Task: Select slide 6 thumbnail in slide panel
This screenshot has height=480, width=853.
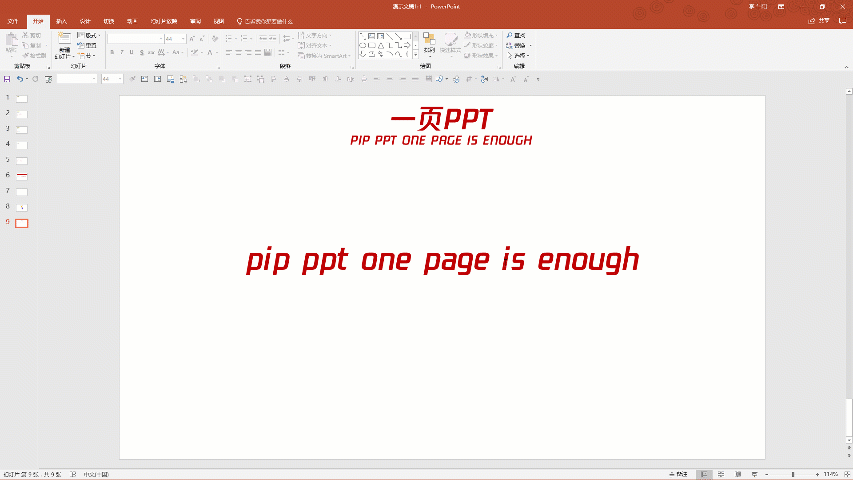Action: 21,175
